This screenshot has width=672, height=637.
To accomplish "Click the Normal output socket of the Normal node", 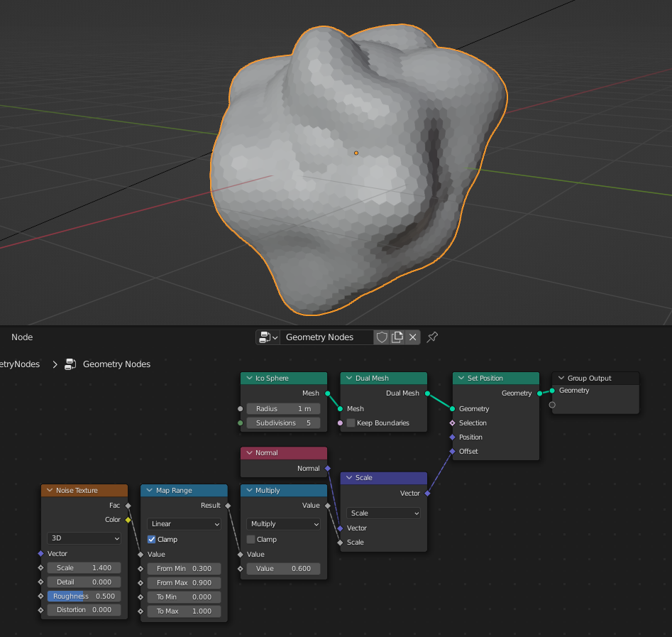I will [328, 468].
